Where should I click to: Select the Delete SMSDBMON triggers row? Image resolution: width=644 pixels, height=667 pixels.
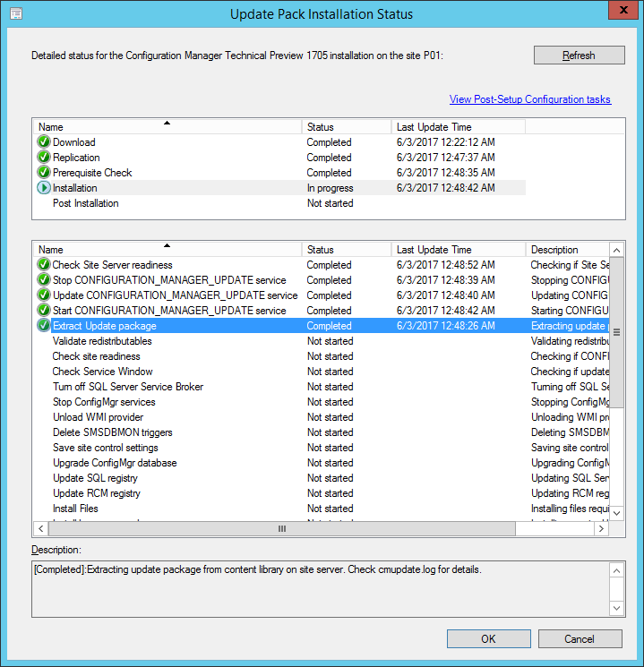tap(322, 432)
